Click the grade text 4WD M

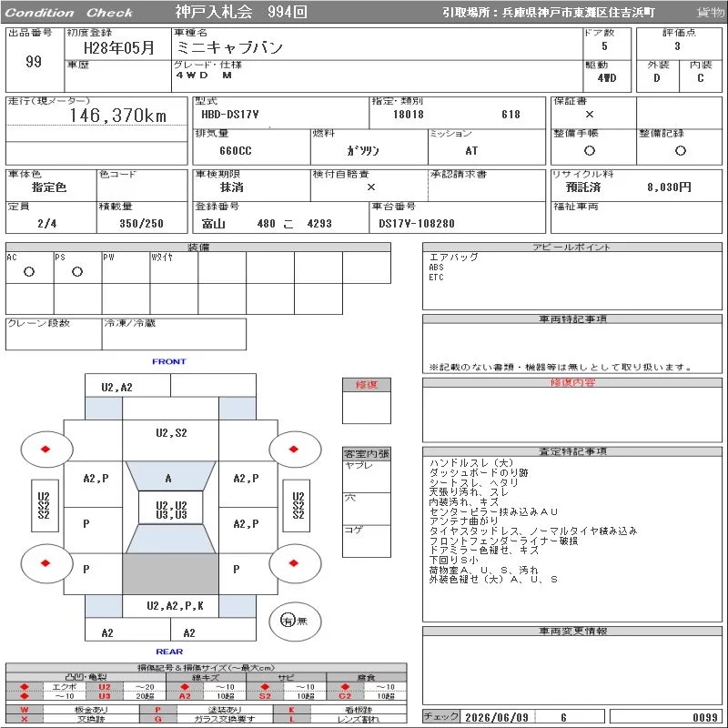(x=203, y=76)
